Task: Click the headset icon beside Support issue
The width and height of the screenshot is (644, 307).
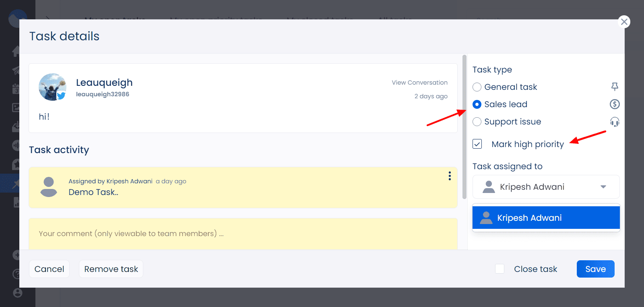Action: tap(615, 122)
